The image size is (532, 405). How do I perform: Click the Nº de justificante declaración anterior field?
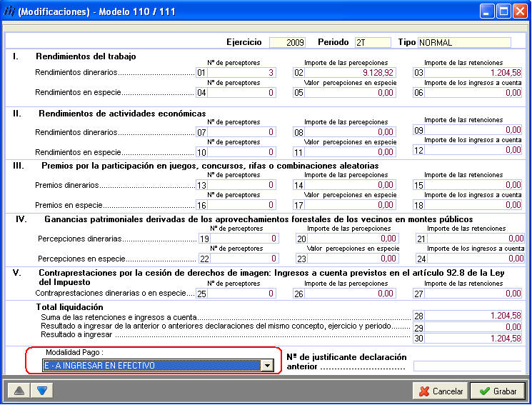pos(468,366)
